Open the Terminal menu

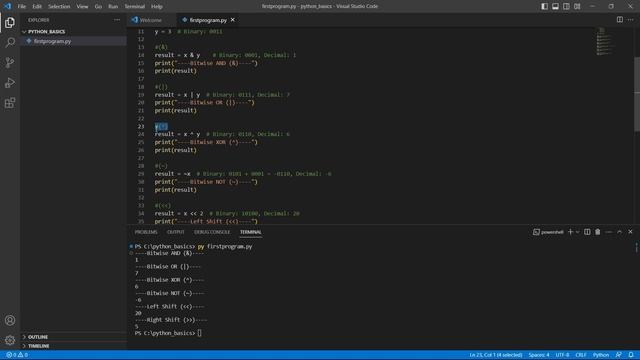134,7
